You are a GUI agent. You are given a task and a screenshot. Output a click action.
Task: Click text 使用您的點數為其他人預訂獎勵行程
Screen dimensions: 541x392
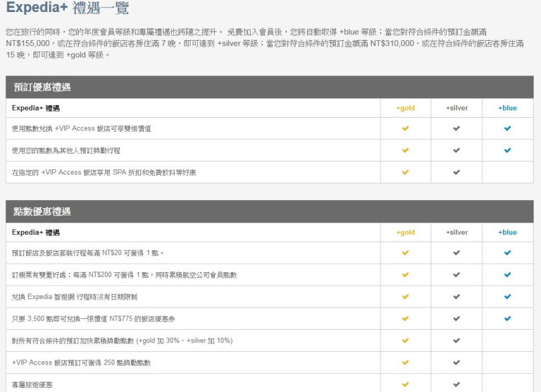pos(66,151)
